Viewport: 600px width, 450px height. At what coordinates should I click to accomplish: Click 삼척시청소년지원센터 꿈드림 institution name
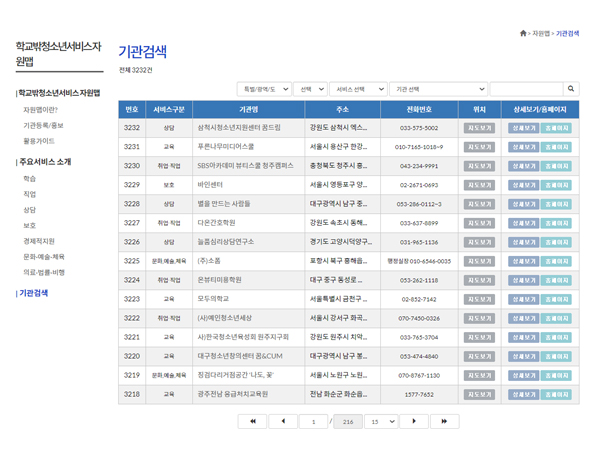(239, 127)
